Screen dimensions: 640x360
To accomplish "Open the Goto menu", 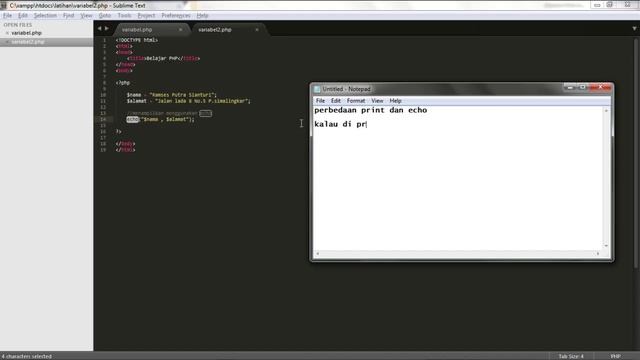I will click(x=105, y=16).
